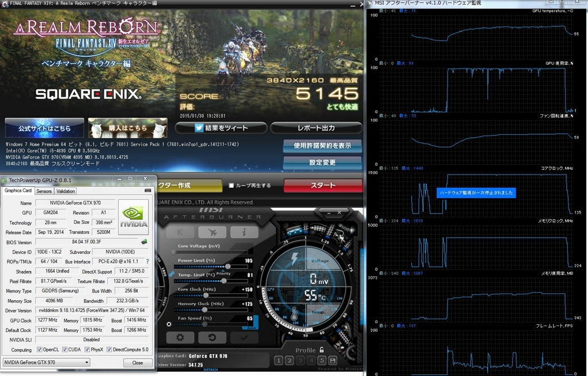Click the red Start benchmark button

click(323, 185)
